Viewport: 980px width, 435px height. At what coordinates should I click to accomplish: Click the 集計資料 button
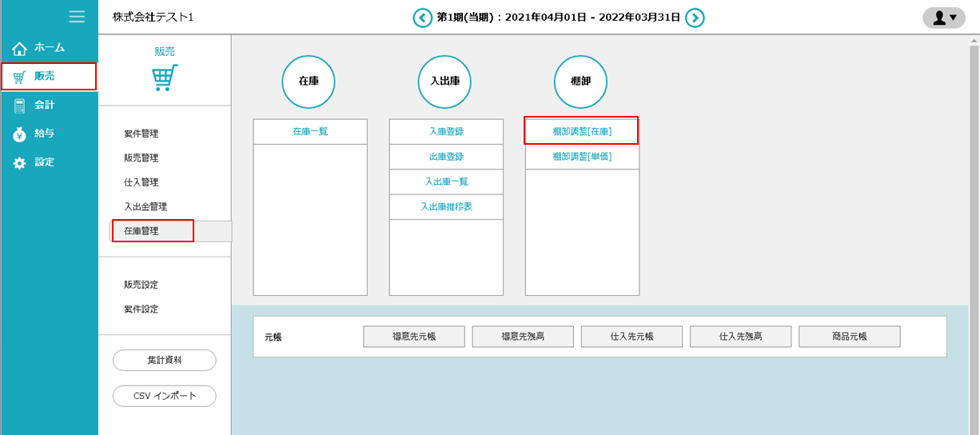165,361
